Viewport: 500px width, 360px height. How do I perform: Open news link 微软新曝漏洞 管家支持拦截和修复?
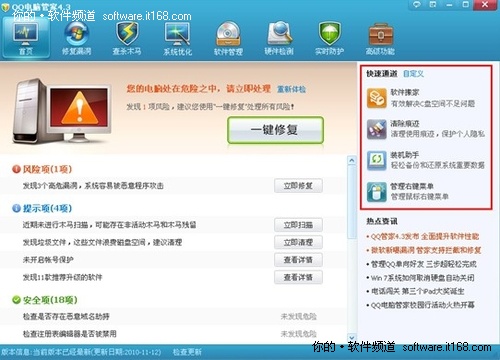426,250
